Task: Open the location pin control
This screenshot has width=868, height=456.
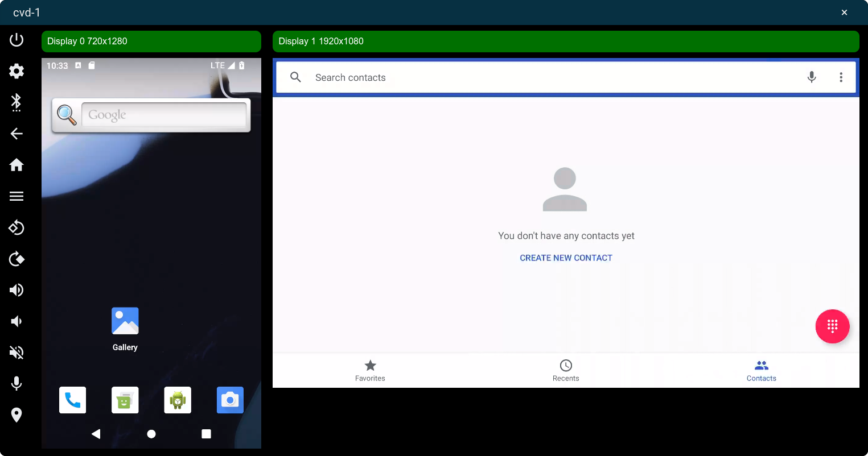Action: 17,415
